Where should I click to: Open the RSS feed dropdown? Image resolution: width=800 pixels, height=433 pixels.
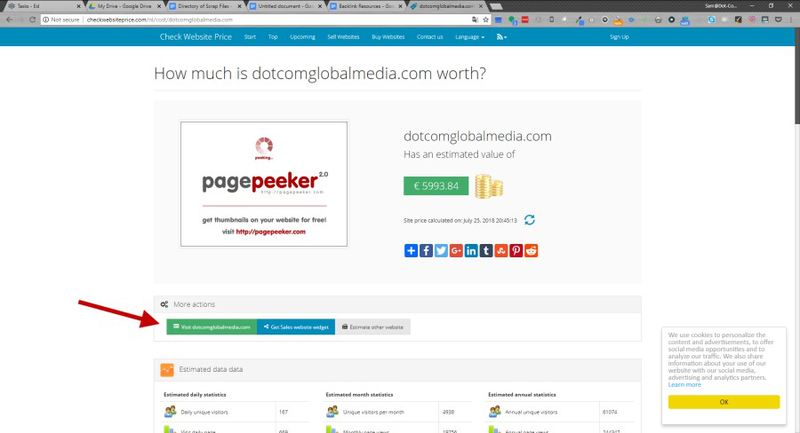(x=501, y=37)
